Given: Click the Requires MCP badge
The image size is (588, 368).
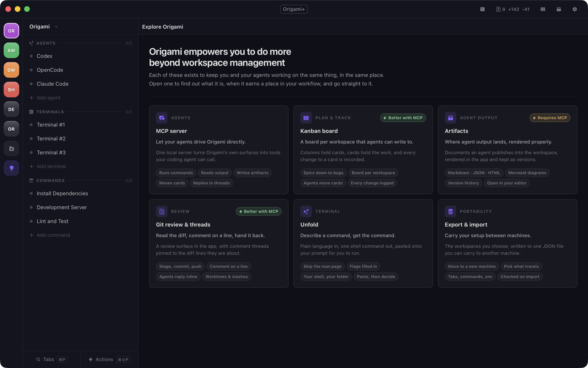Looking at the screenshot, I should click(x=550, y=118).
